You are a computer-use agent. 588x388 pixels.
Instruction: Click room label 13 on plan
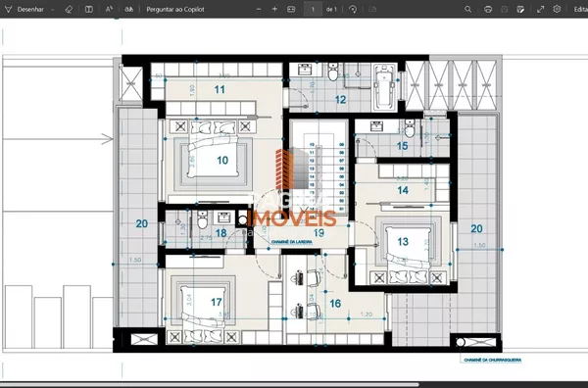[x=403, y=242]
